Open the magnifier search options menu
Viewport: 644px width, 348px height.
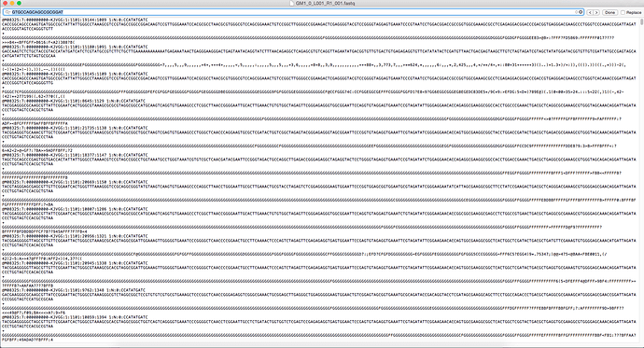7,12
